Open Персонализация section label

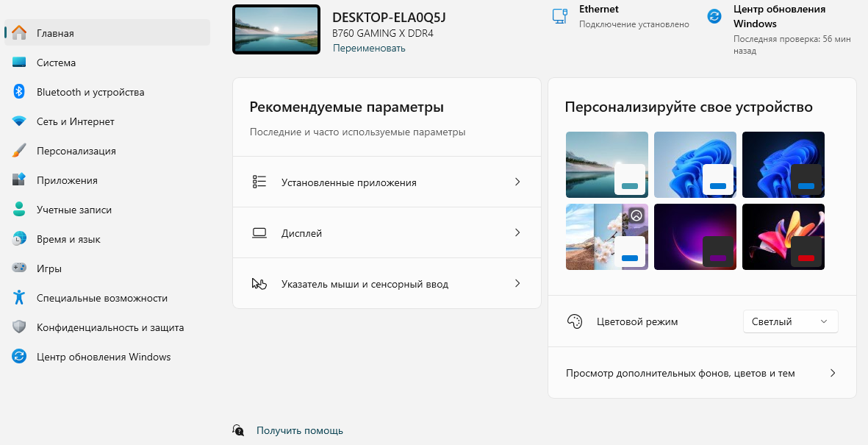click(x=76, y=151)
